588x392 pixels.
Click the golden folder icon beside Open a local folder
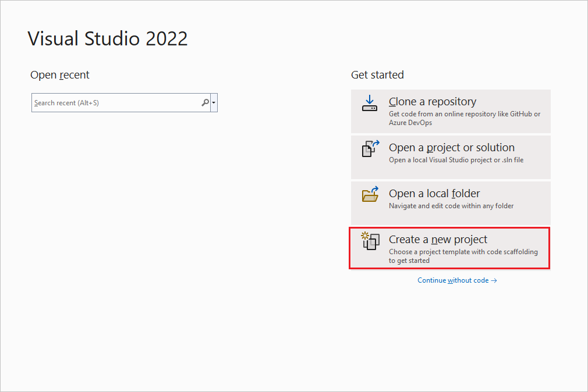(370, 195)
